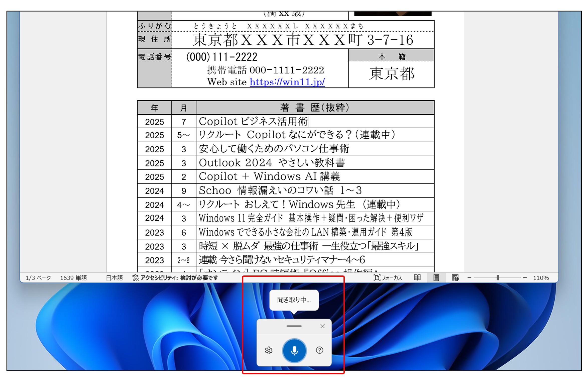The height and width of the screenshot is (382, 588).
Task: Click the zoom slider handle
Action: [498, 277]
